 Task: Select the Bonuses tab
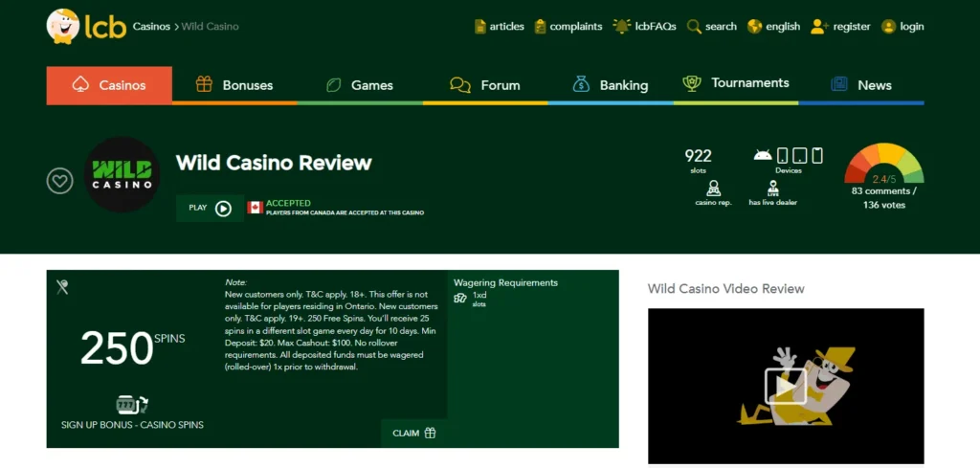[234, 85]
